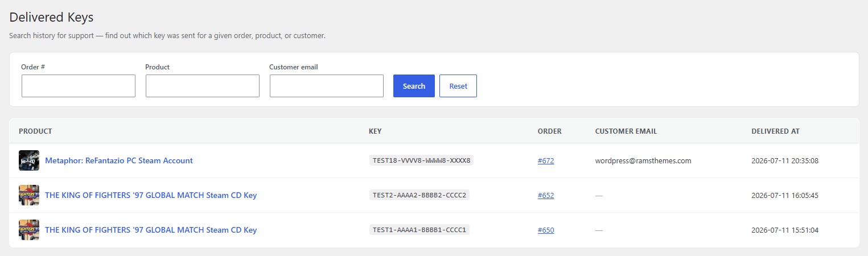Click delivered timestamp 2026-07-11 16:05:45
This screenshot has width=868, height=256.
[785, 195]
